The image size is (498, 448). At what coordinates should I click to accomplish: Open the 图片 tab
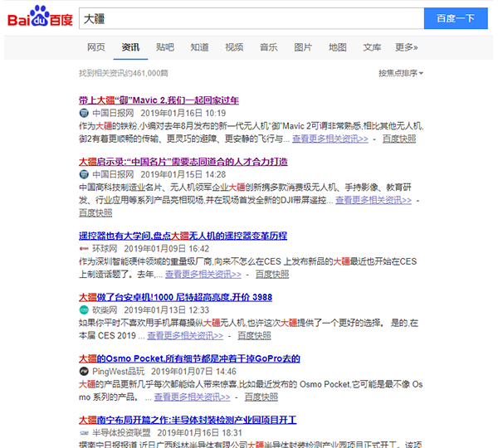[303, 47]
